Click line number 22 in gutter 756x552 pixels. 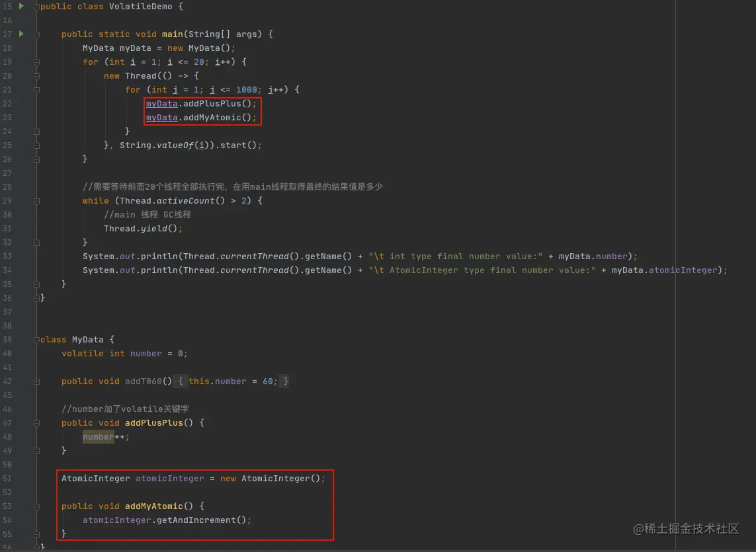pyautogui.click(x=7, y=104)
